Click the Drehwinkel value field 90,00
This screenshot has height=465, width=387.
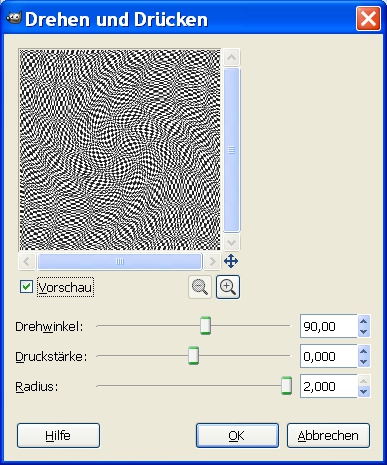click(x=329, y=326)
